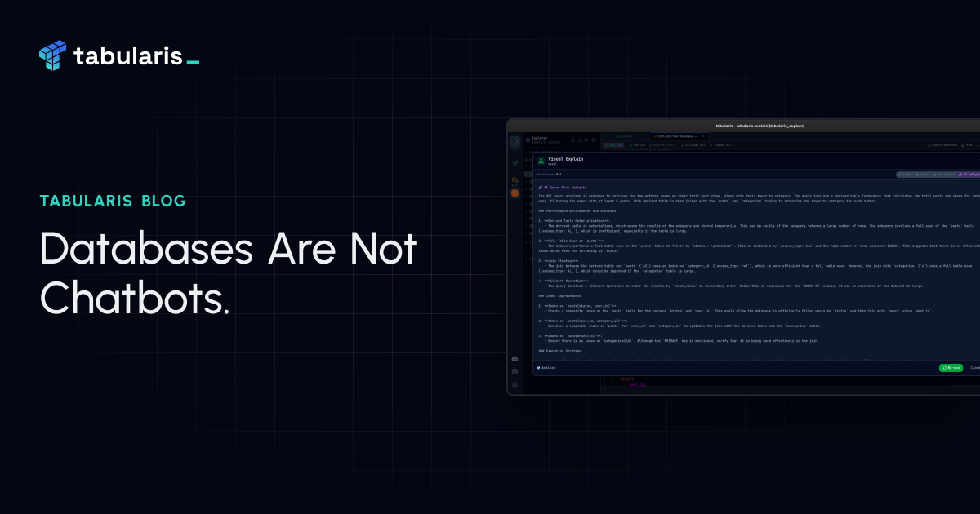Click the AI Query Plan Analysis heading
This screenshot has width=980, height=514.
(x=563, y=188)
